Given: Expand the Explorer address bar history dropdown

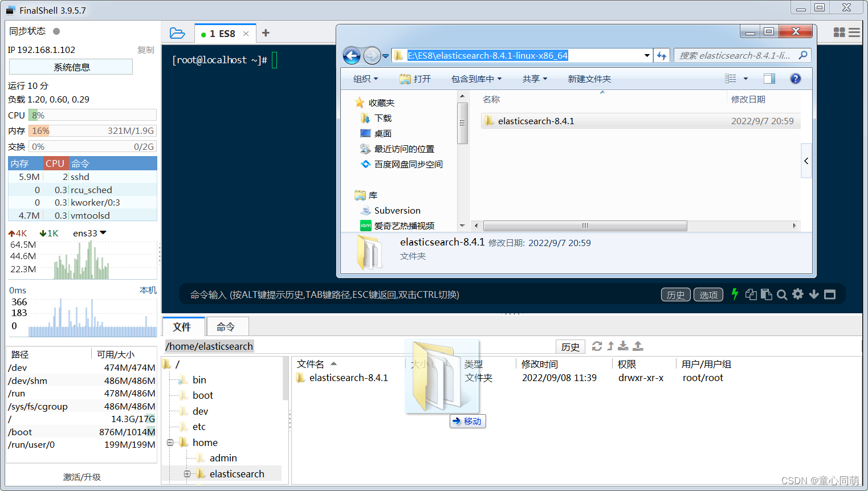Looking at the screenshot, I should coord(647,55).
